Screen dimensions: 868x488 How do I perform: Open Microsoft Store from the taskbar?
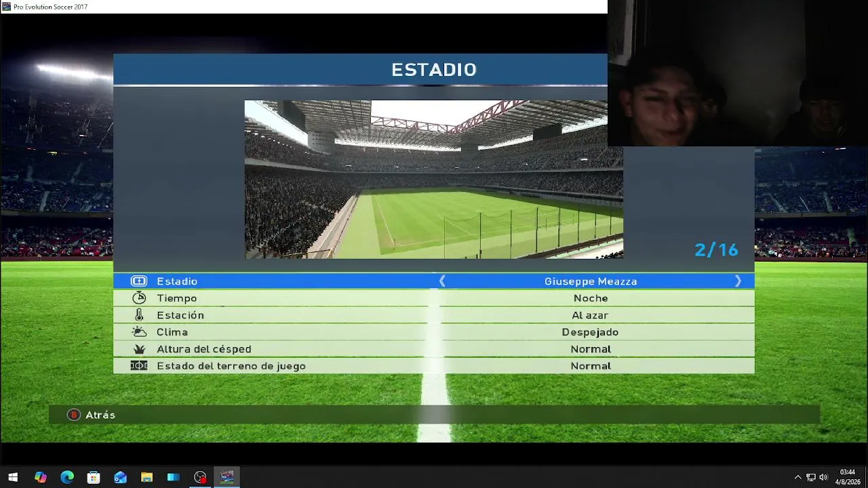pyautogui.click(x=94, y=477)
